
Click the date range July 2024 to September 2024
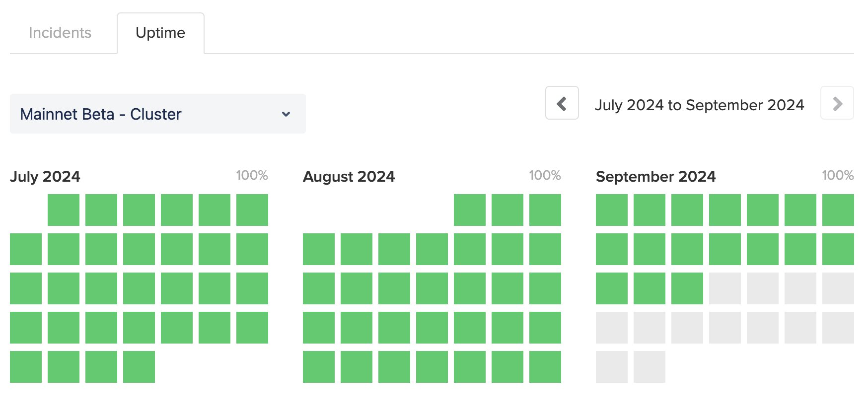[700, 105]
